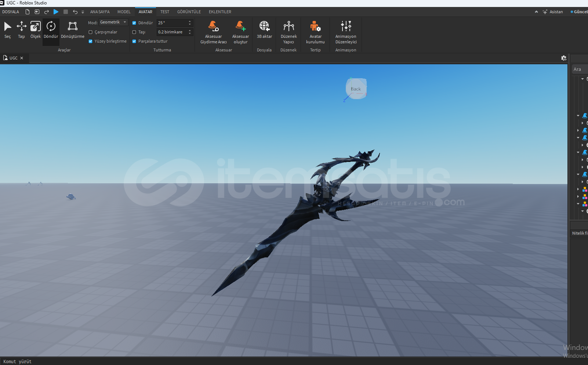Switch to the TEST tab

point(165,12)
